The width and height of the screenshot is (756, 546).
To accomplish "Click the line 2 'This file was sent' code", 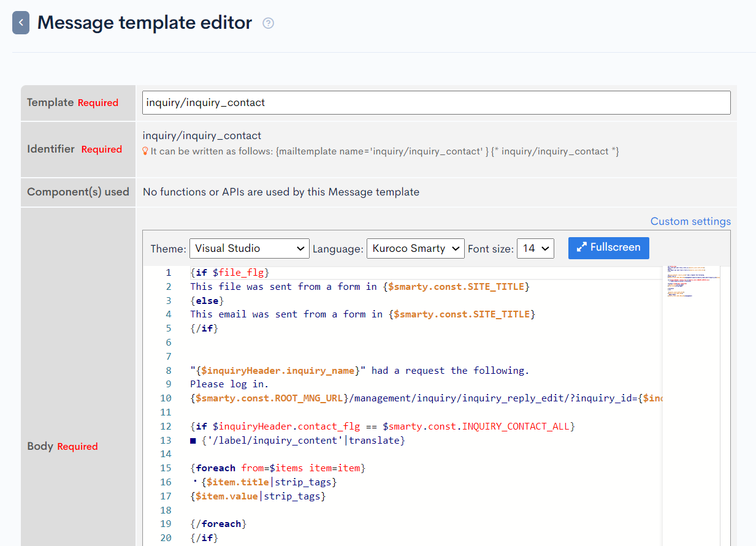I will [360, 286].
